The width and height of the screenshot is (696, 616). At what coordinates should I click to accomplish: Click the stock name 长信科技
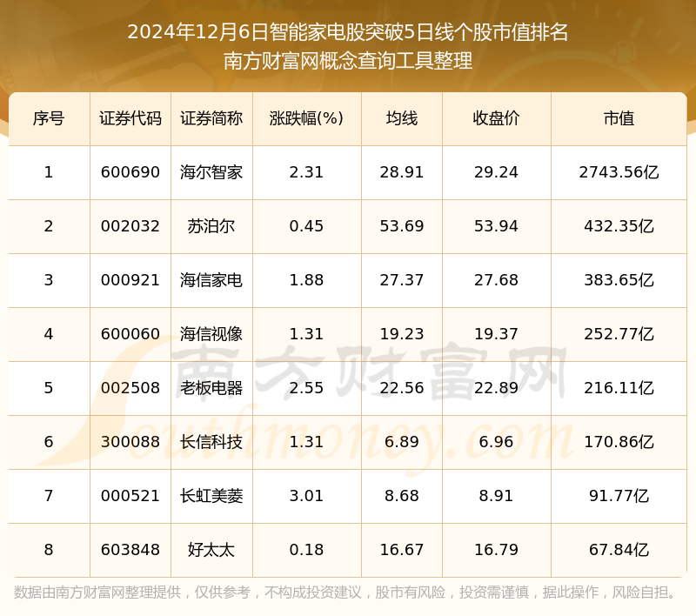pos(211,442)
